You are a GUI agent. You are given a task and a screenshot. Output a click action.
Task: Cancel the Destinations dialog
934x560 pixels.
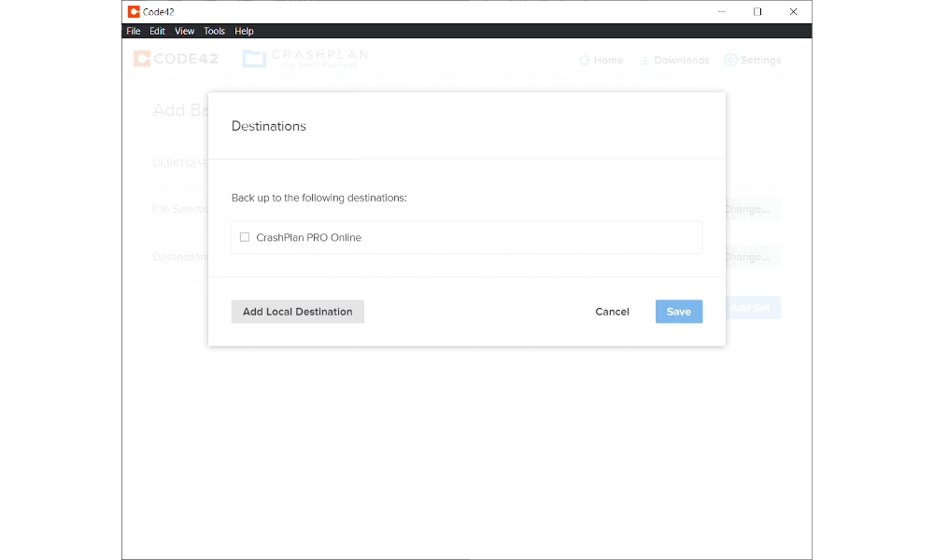point(612,311)
